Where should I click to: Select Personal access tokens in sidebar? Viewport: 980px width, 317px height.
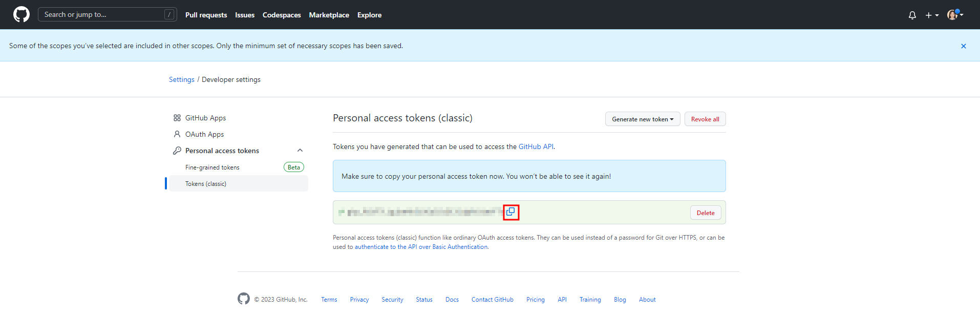point(222,151)
